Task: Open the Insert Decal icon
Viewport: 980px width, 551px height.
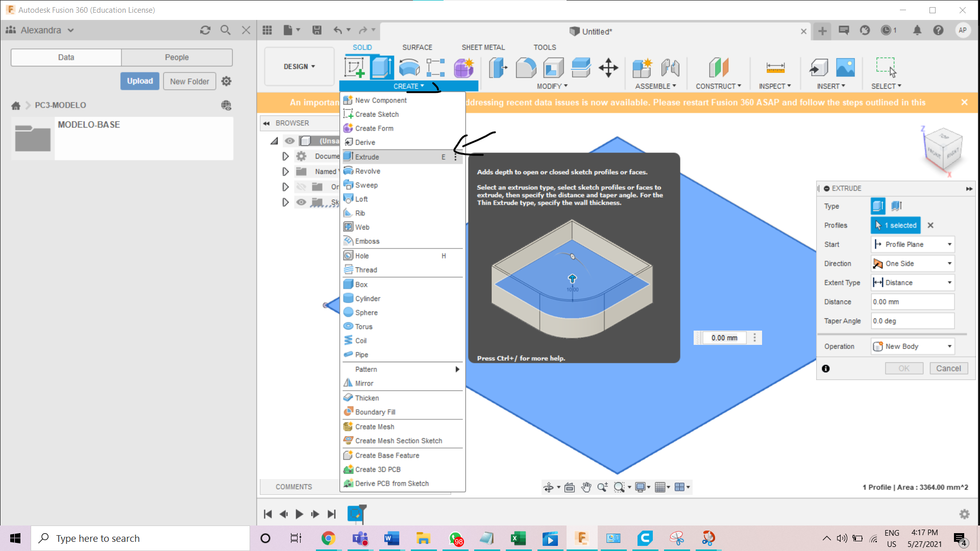Action: point(845,67)
